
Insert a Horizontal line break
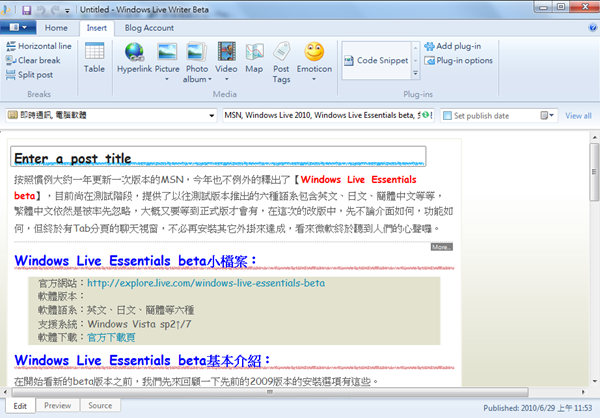tap(38, 46)
